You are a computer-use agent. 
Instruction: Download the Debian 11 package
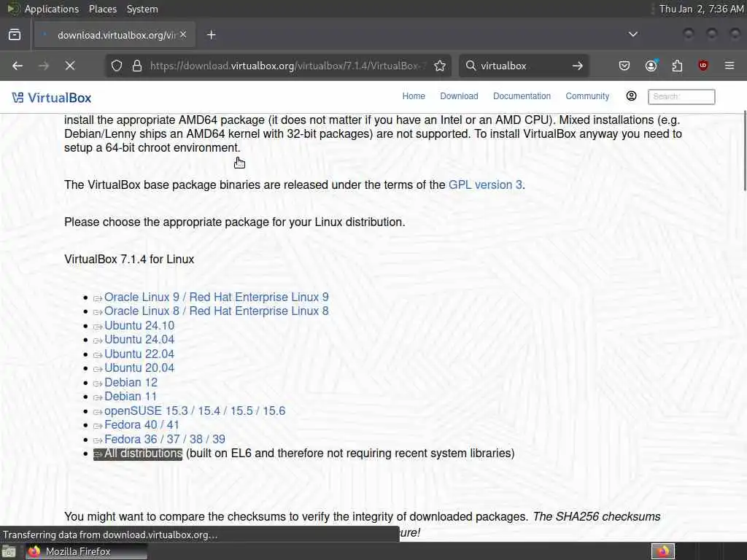131,396
